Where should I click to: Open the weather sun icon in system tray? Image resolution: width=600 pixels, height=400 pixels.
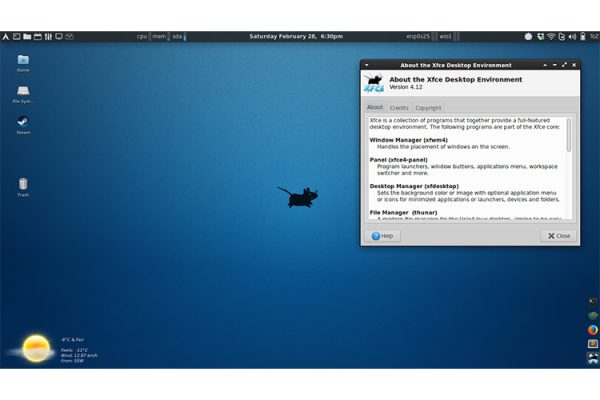[528, 37]
